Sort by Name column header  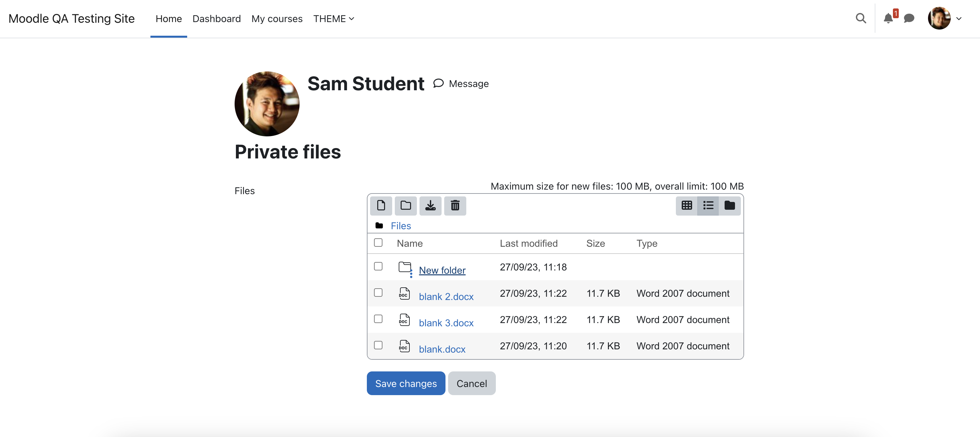tap(410, 243)
